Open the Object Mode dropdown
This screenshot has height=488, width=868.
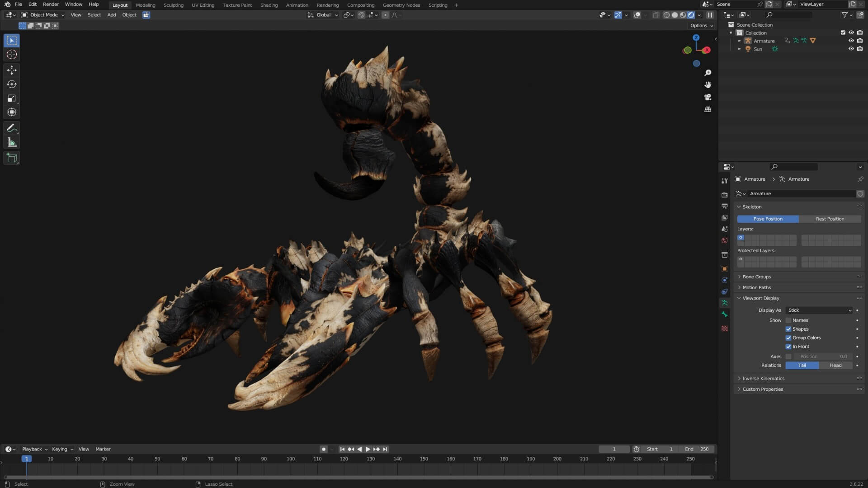[43, 15]
